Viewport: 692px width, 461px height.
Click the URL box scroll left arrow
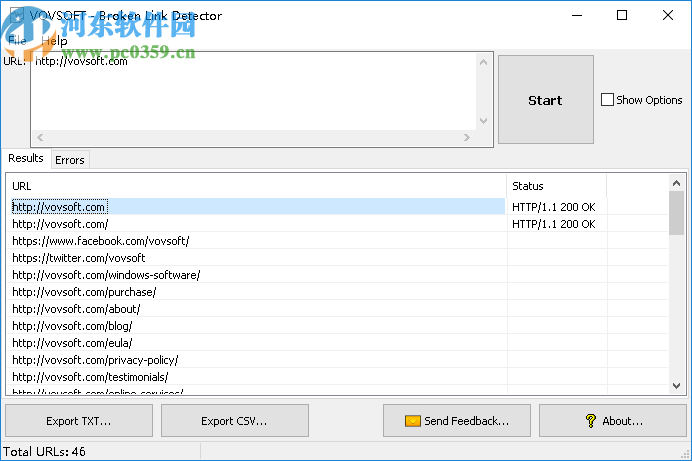tap(40, 138)
